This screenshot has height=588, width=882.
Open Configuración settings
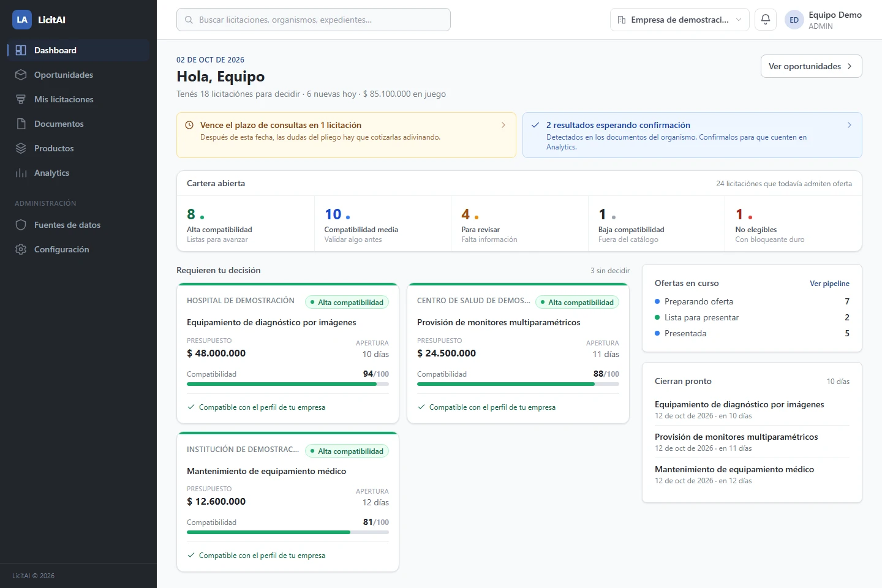[78, 249]
